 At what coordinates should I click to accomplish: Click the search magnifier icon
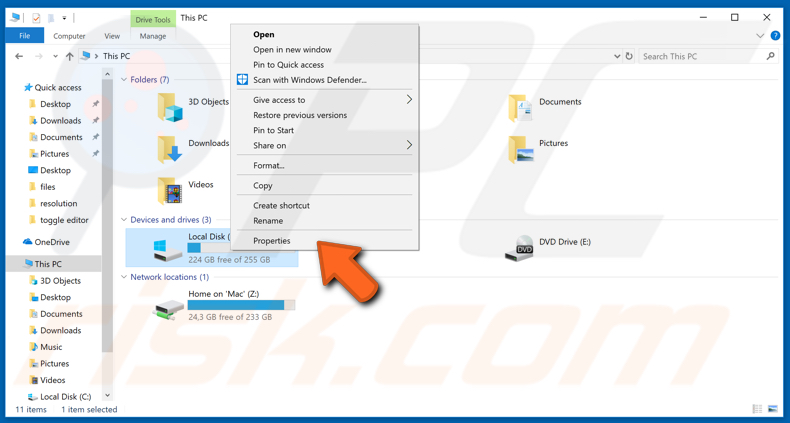point(770,56)
